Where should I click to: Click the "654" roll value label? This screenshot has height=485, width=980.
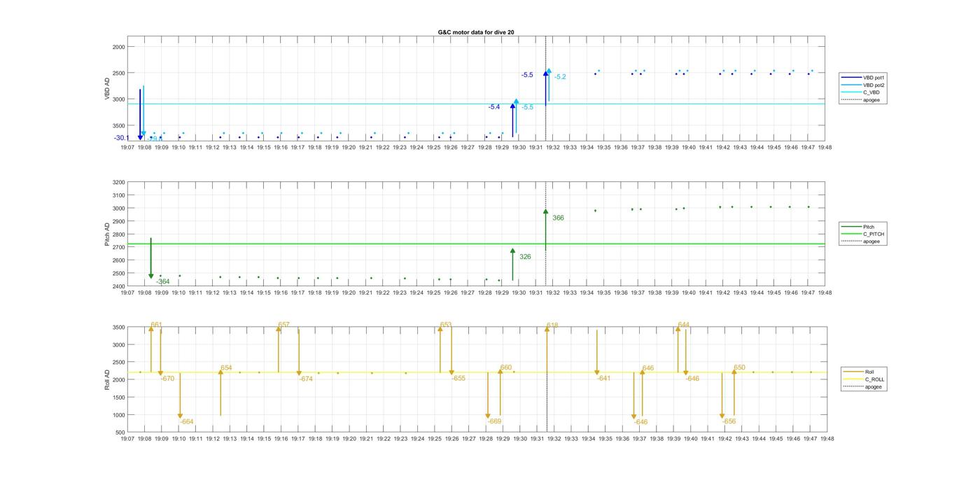tap(226, 368)
